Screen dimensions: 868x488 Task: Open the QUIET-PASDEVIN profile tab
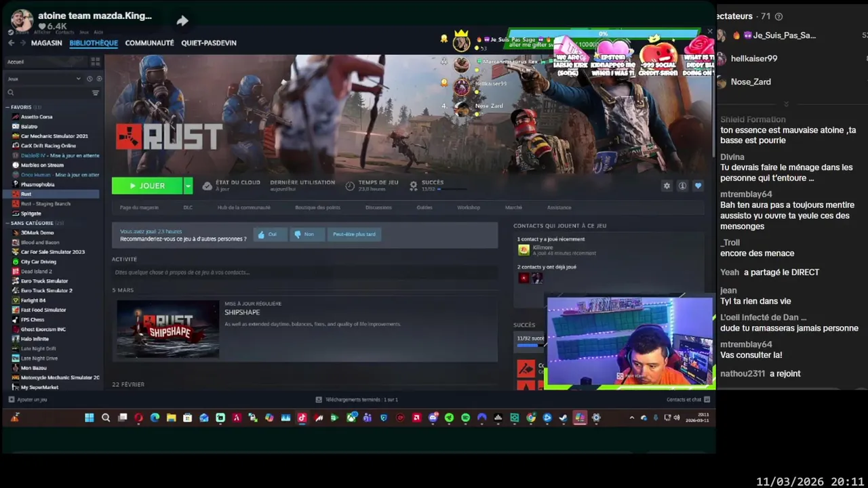[x=209, y=43]
